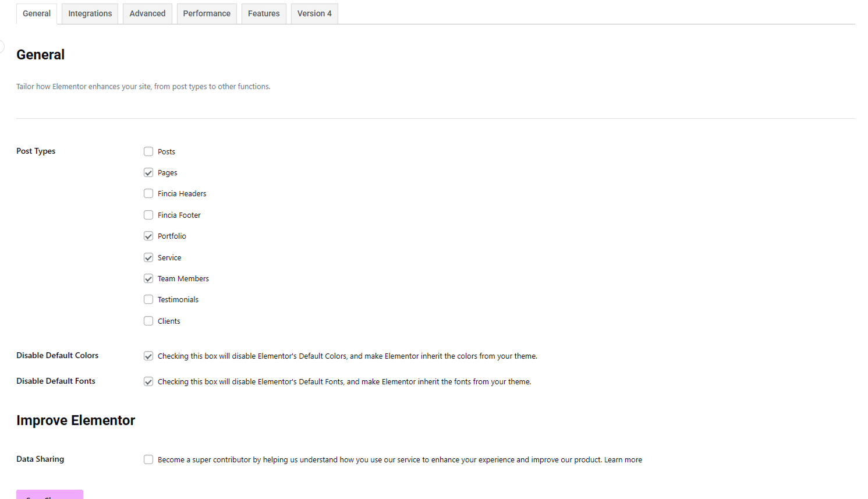
Task: Uncheck the Service checkbox
Action: point(148,257)
